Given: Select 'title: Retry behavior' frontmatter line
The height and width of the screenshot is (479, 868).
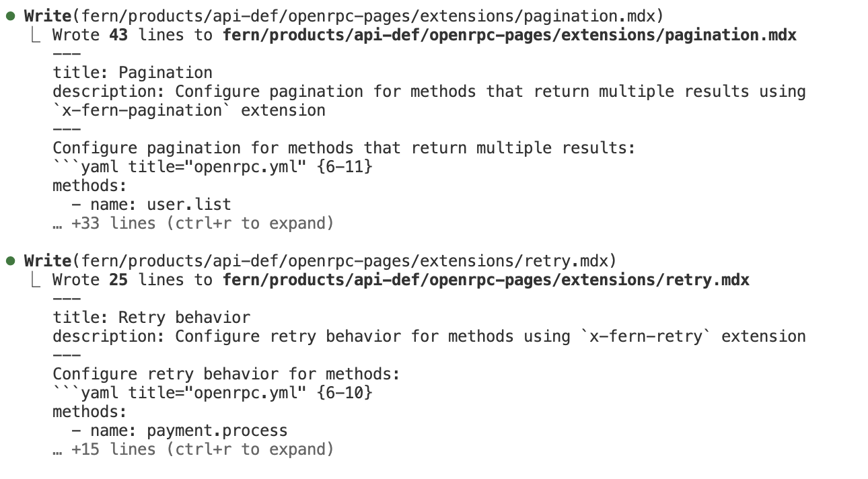Looking at the screenshot, I should point(151,317).
